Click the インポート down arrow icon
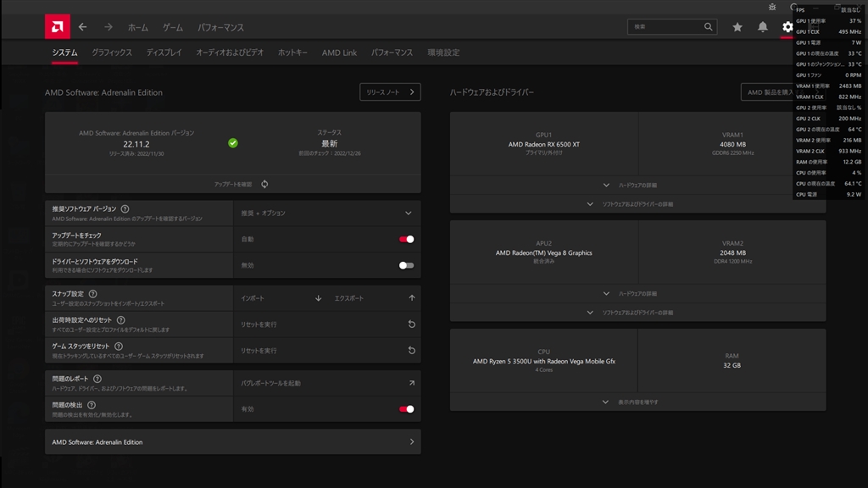The width and height of the screenshot is (868, 488). point(319,298)
